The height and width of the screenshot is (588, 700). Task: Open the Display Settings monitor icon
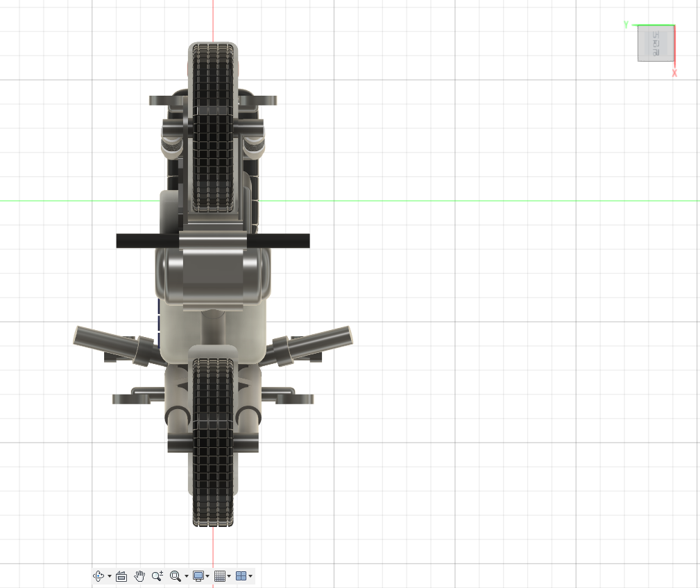[198, 576]
